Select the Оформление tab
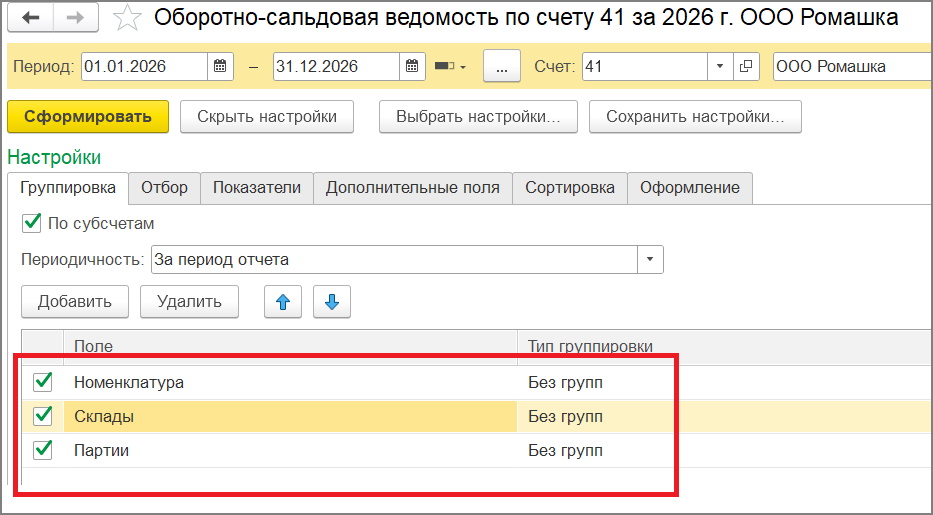The image size is (933, 515). (x=690, y=188)
